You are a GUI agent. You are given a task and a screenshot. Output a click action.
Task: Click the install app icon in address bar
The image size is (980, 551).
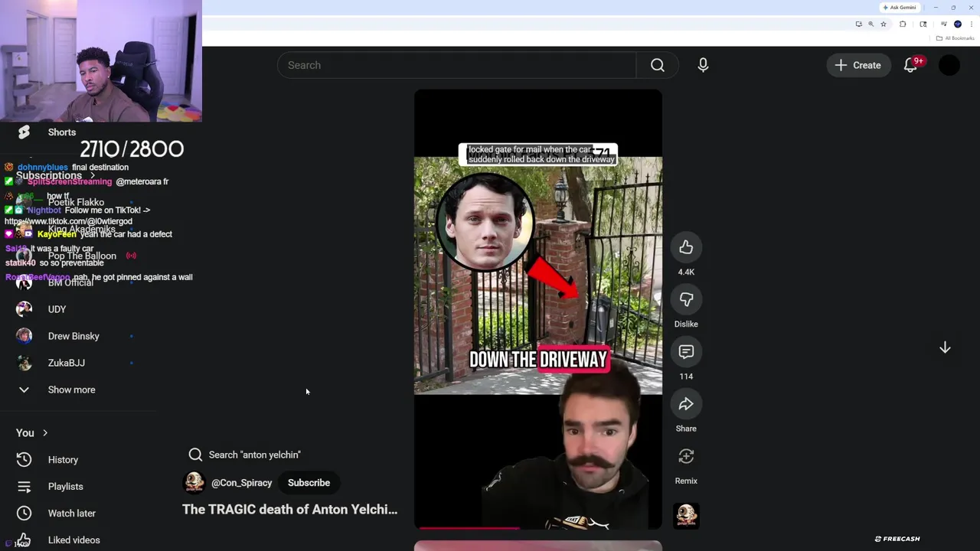pyautogui.click(x=859, y=24)
